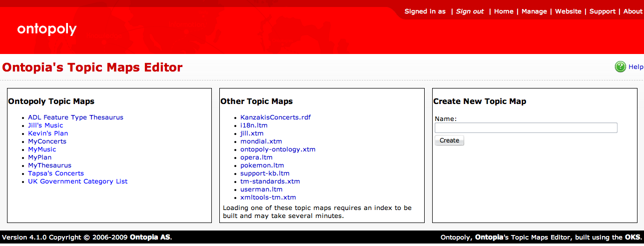
Task: Open the Jill's Music topic map
Action: click(x=45, y=125)
